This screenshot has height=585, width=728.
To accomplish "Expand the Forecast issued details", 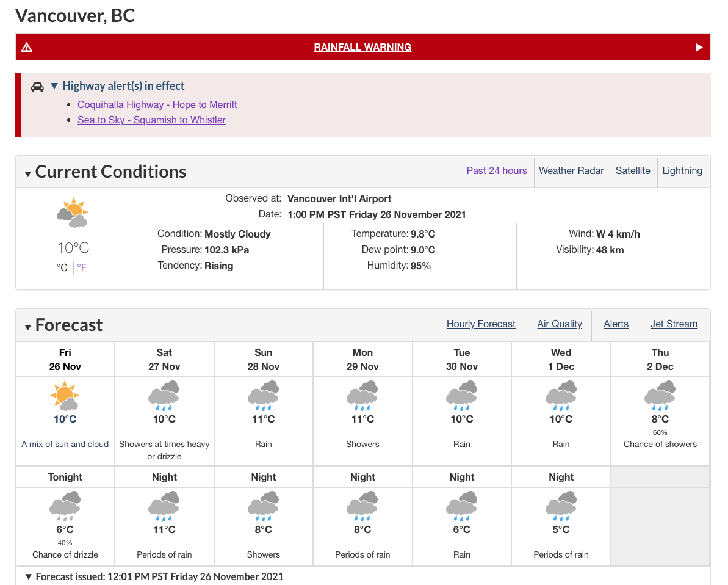I will 28,576.
